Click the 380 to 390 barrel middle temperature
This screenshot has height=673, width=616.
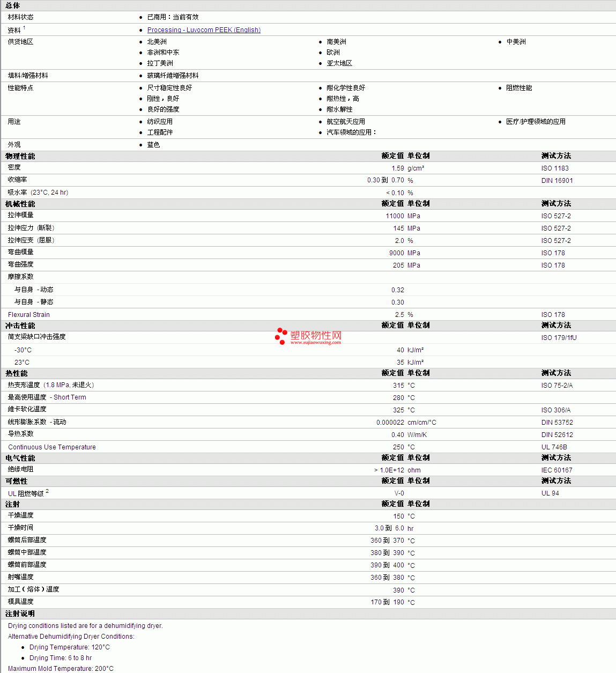pos(387,553)
